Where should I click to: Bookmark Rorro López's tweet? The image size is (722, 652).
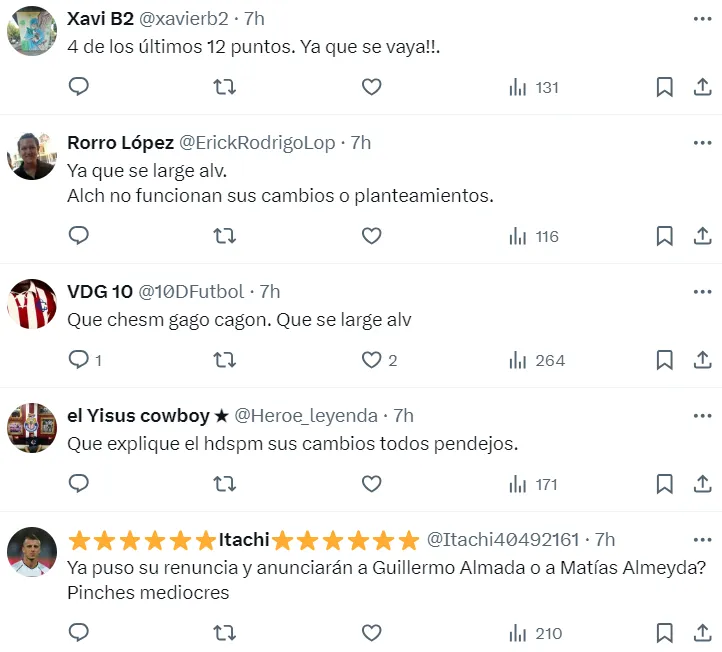point(664,237)
